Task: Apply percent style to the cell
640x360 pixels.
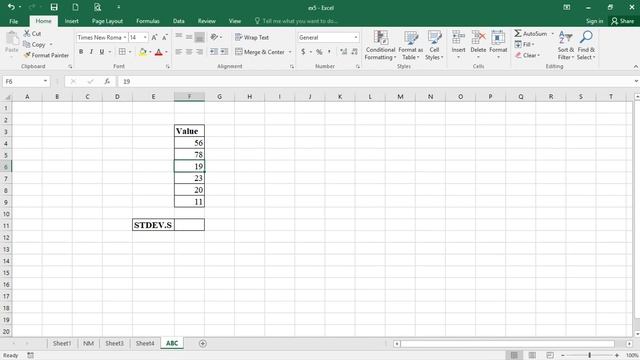Action: pyautogui.click(x=319, y=52)
